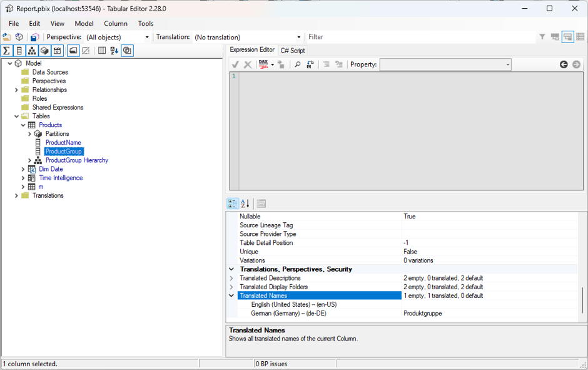Accept expression changes checkmark
Image resolution: width=588 pixels, height=370 pixels.
tap(235, 64)
